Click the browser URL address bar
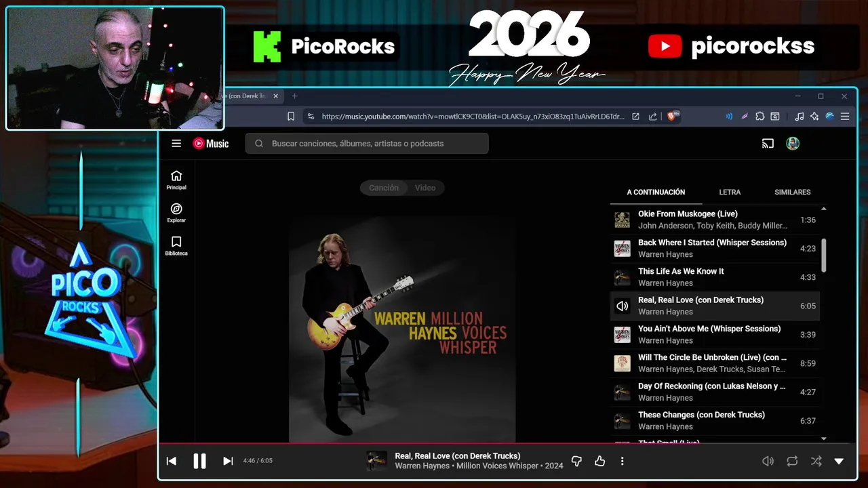Image resolution: width=868 pixels, height=488 pixels. point(473,117)
